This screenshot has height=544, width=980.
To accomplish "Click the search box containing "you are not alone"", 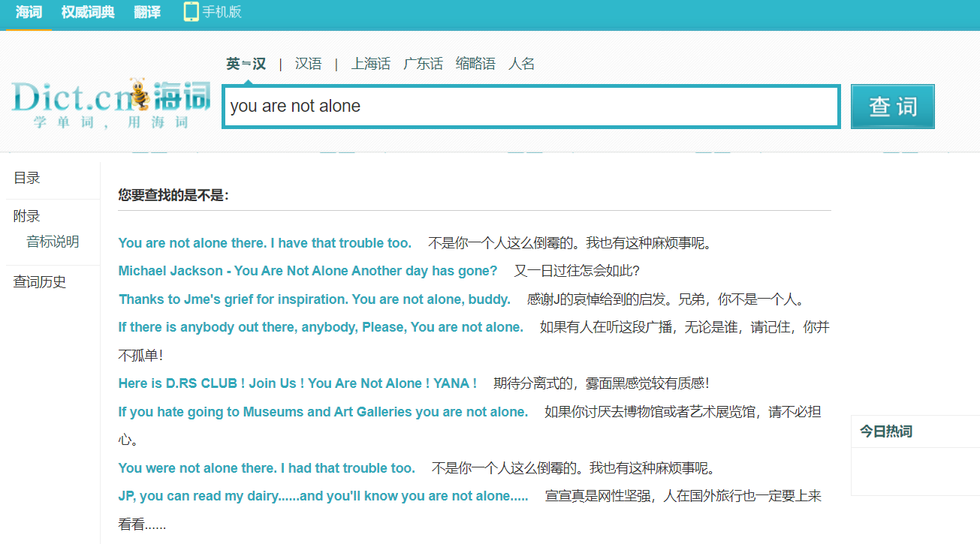I will click(530, 107).
